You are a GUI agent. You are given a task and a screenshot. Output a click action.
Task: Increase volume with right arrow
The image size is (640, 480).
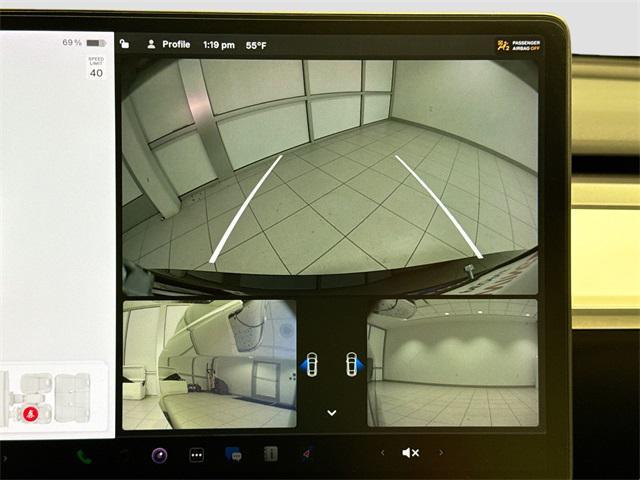[x=440, y=453]
